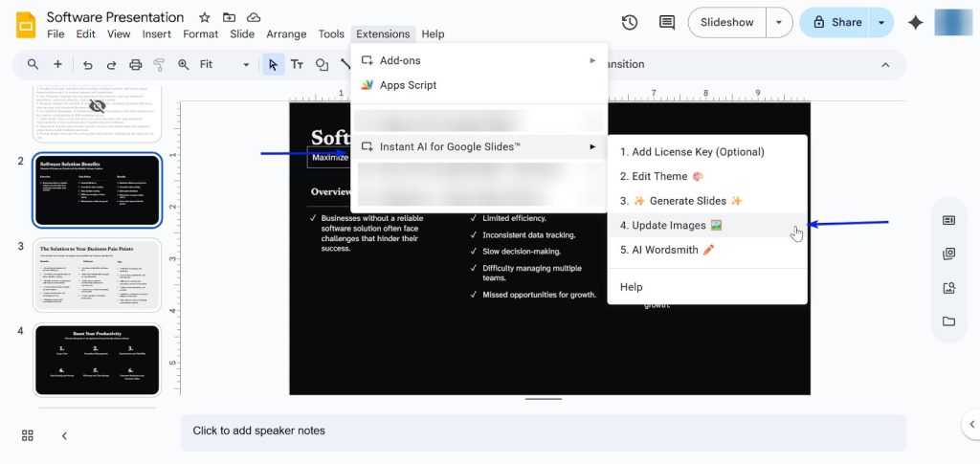Expand the Slideshow dropdown arrow

pyautogui.click(x=780, y=22)
